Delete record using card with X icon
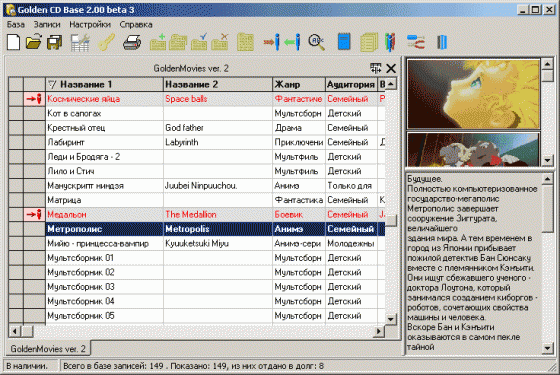The image size is (560, 375). 220,42
